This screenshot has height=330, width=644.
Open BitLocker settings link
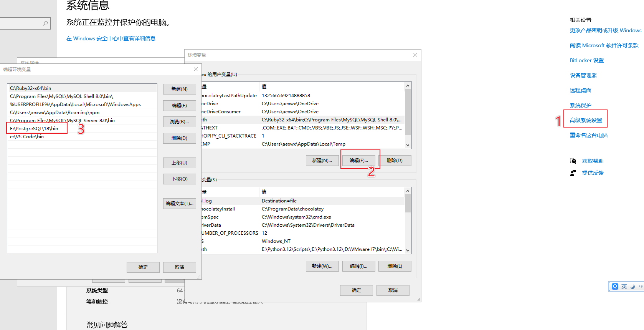587,60
